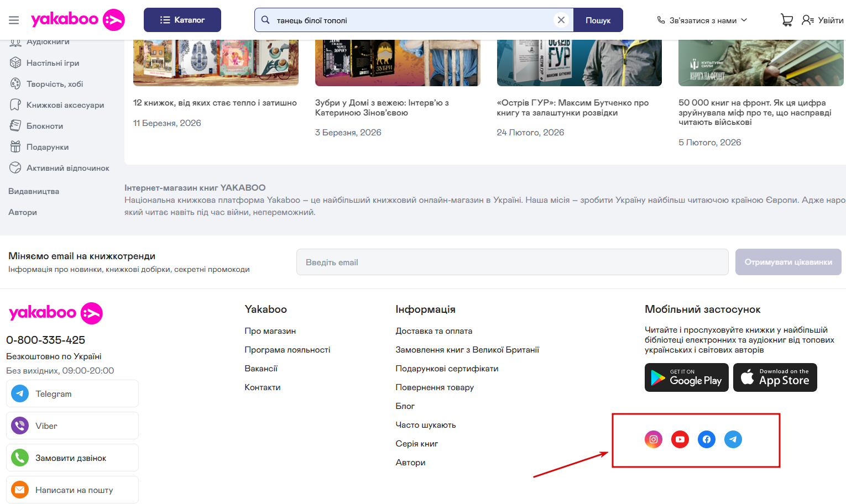Click Отримувати цікавинки subscribe button
The image size is (846, 504).
(788, 262)
